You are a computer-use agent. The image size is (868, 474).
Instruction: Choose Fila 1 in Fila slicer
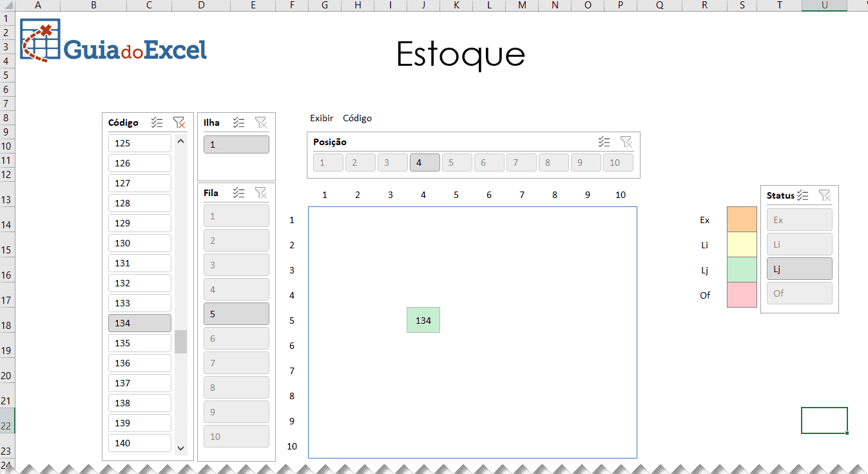coord(236,216)
